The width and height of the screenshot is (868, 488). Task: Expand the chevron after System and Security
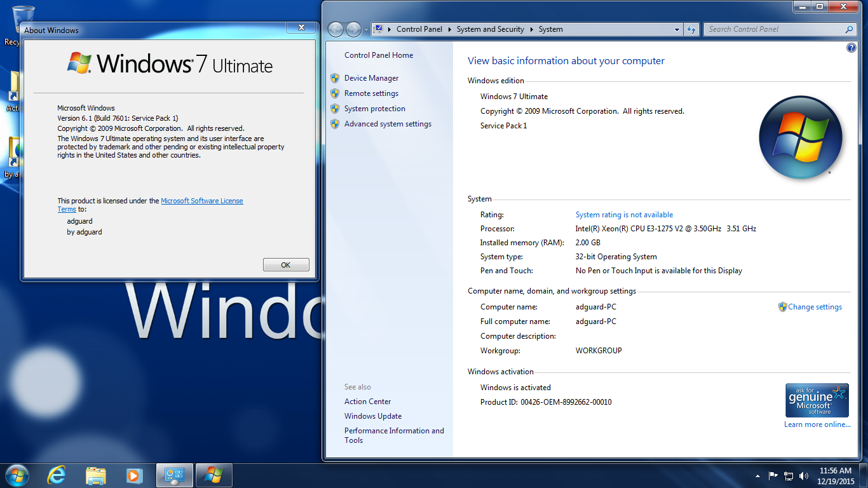[x=531, y=29]
